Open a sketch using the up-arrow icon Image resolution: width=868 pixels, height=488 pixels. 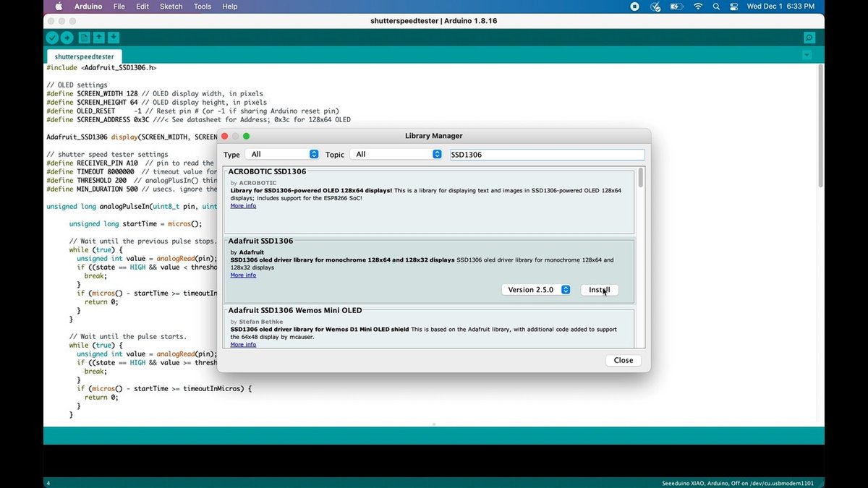[99, 38]
